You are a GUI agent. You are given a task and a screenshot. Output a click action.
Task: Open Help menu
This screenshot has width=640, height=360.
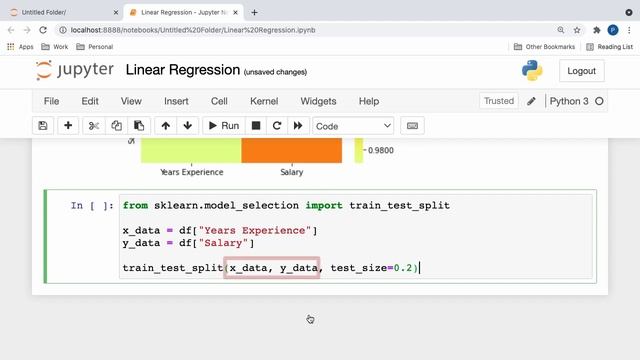click(x=369, y=101)
